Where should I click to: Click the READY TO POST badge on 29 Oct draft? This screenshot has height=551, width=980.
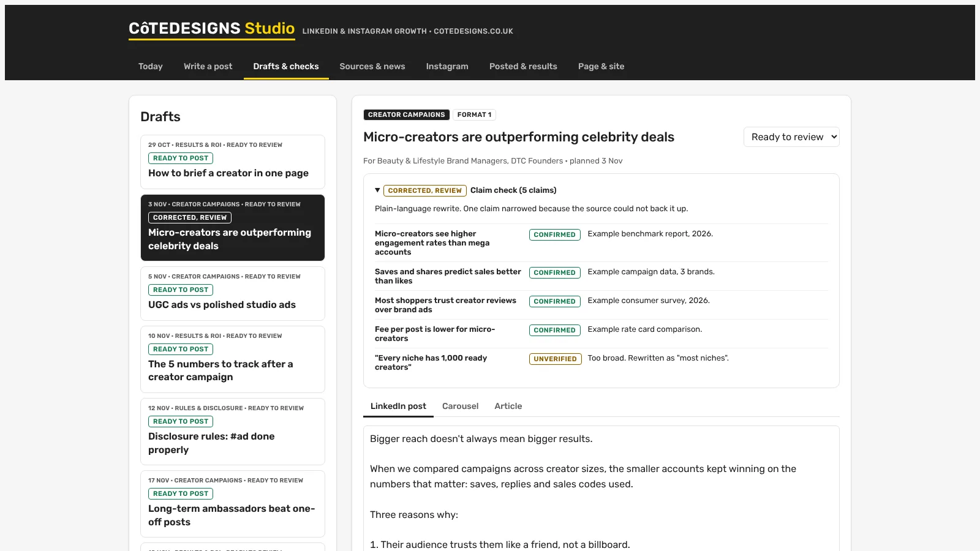coord(181,158)
